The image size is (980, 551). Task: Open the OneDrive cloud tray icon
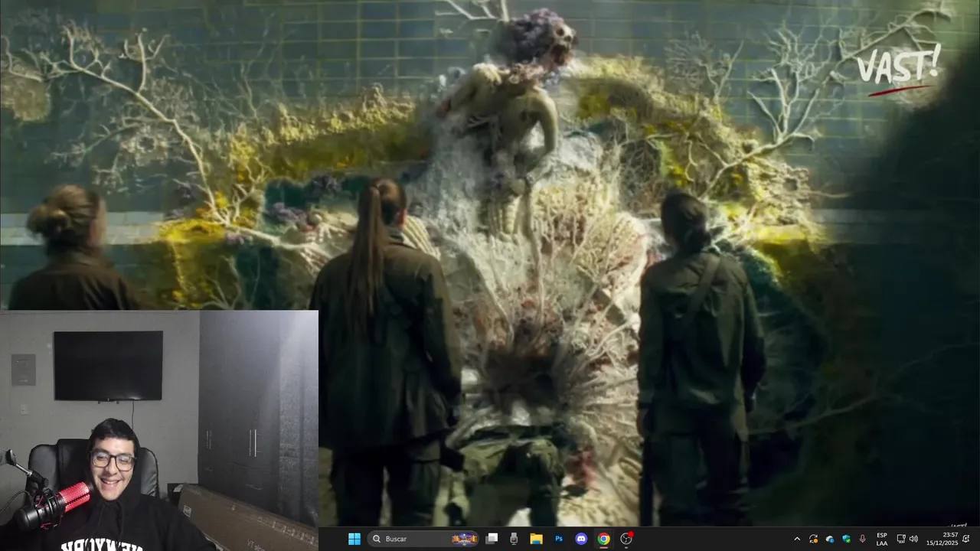click(x=830, y=539)
